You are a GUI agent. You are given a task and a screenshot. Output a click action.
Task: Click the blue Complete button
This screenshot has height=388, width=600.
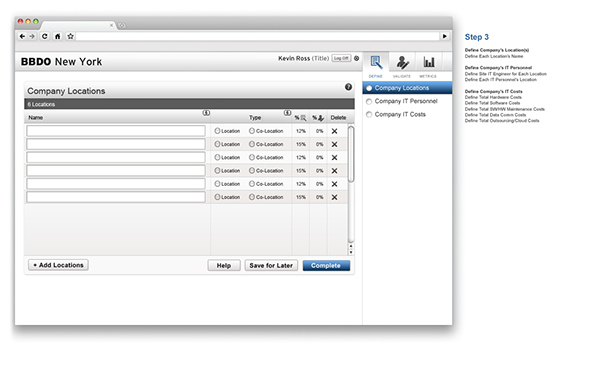coord(326,266)
